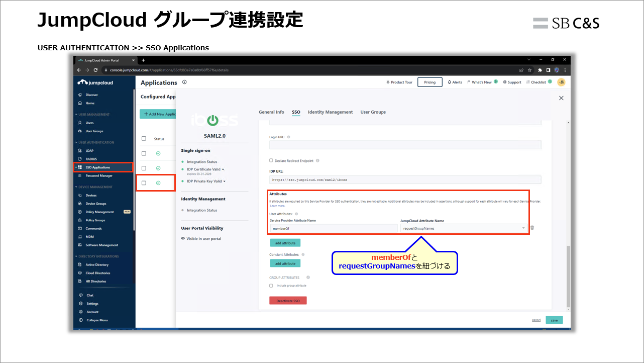Save the SSO configuration

pos(554,320)
